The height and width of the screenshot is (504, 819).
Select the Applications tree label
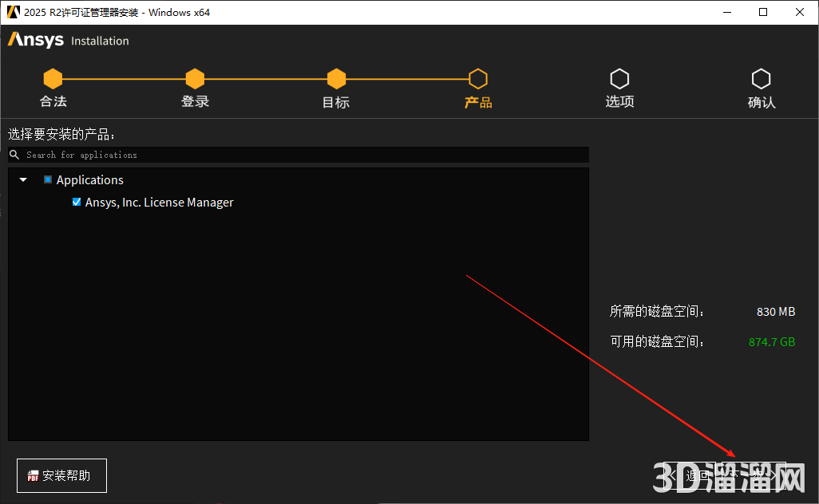click(89, 180)
